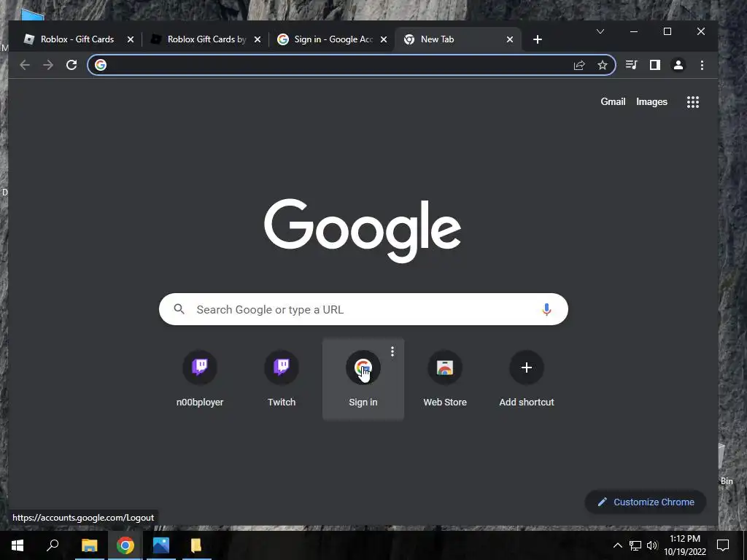Maximize the Chrome window

tap(667, 31)
